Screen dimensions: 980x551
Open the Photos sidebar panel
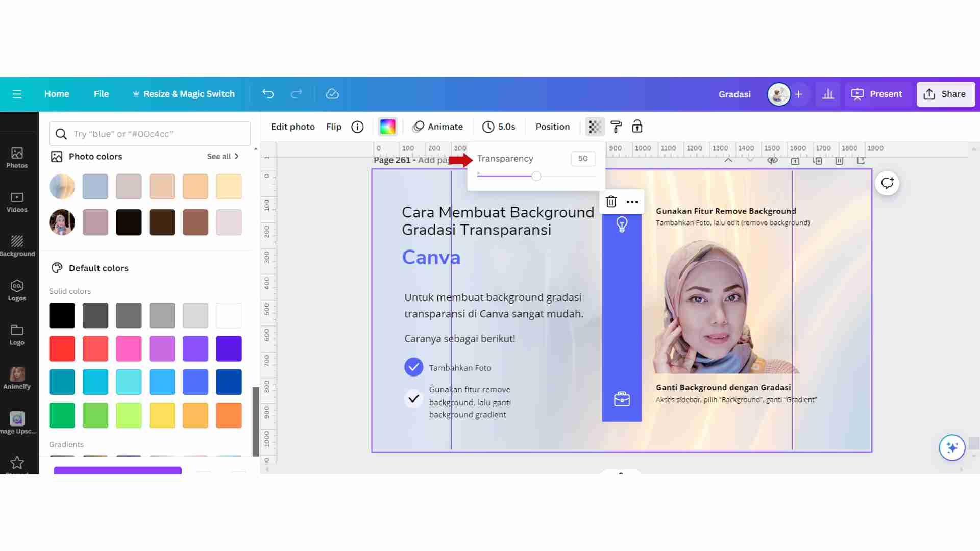[x=17, y=158]
